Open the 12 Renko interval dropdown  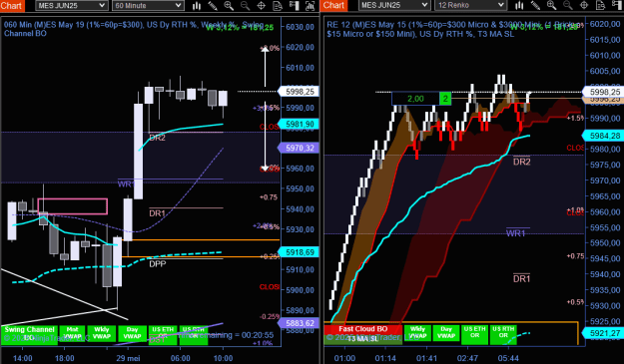pyautogui.click(x=470, y=6)
